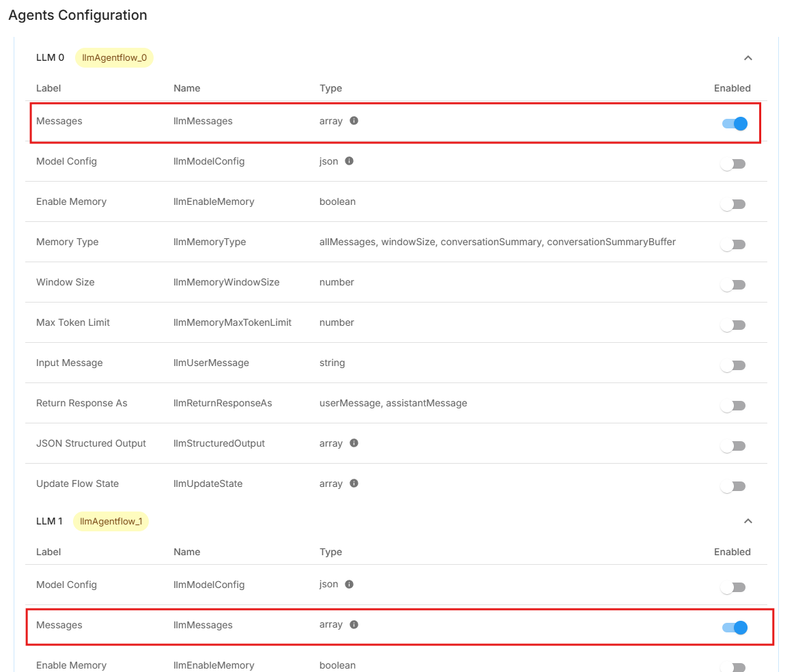Enable the Memory Type toggle
796x672 pixels.
[733, 244]
